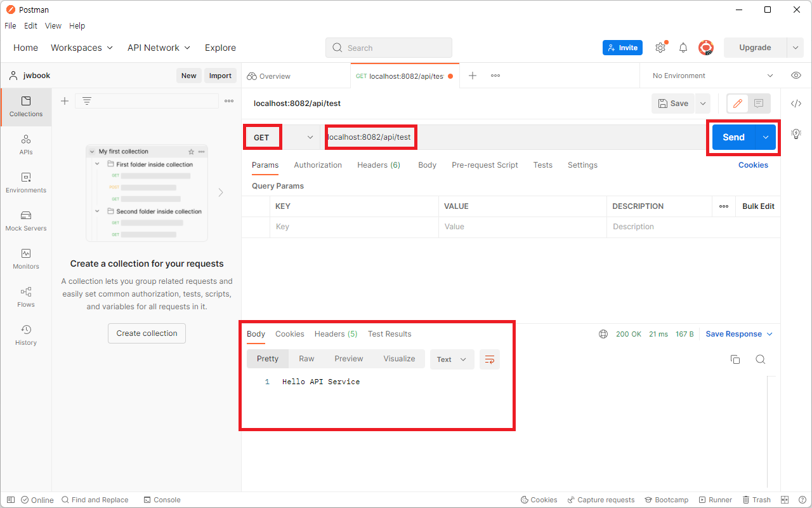Viewport: 812px width, 508px height.
Task: Open the Flows sidebar panel
Action: click(26, 297)
